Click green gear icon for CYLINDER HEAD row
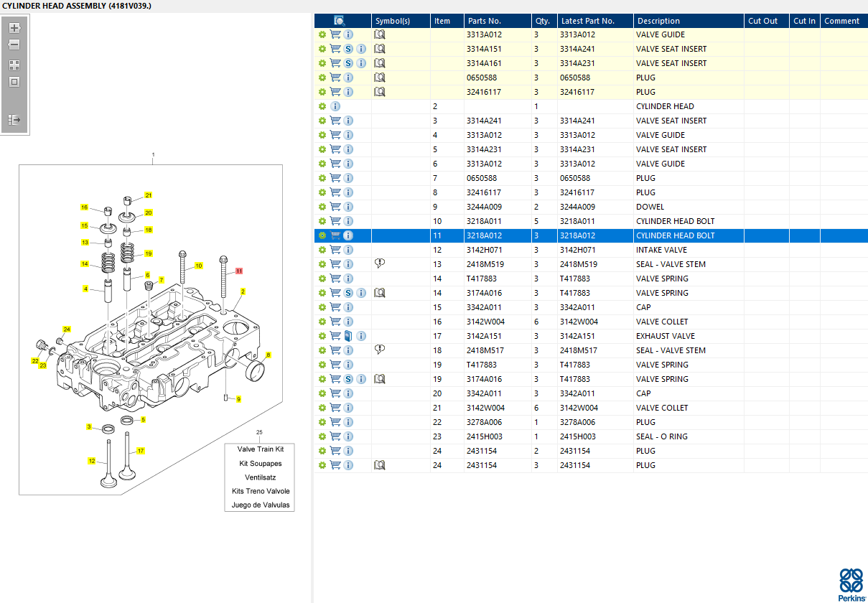Screen dimensions: 868x603 point(322,106)
